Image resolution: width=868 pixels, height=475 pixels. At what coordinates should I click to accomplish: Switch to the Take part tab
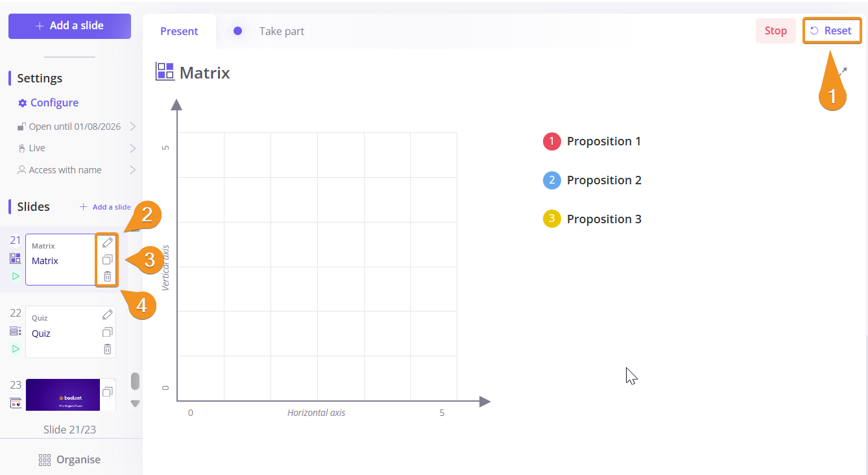coord(281,31)
